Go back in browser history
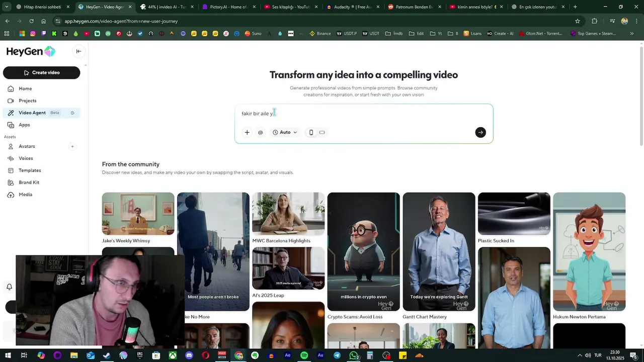 pos(7,21)
